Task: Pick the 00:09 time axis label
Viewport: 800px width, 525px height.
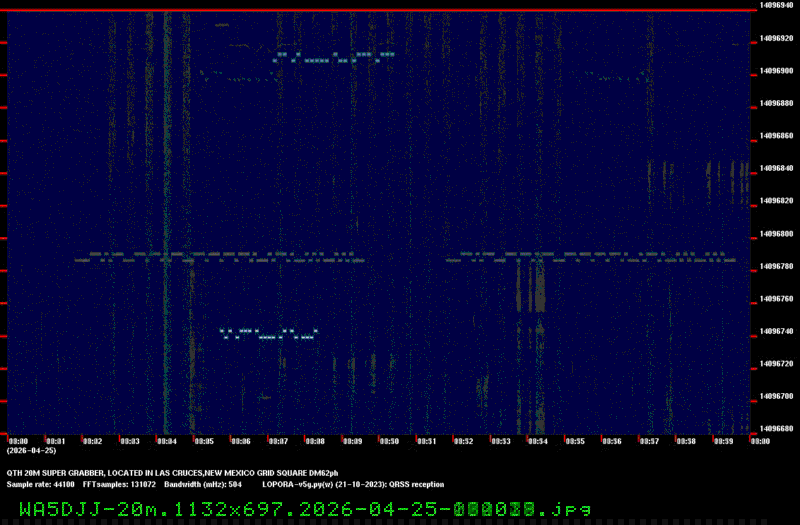Action: 352,440
